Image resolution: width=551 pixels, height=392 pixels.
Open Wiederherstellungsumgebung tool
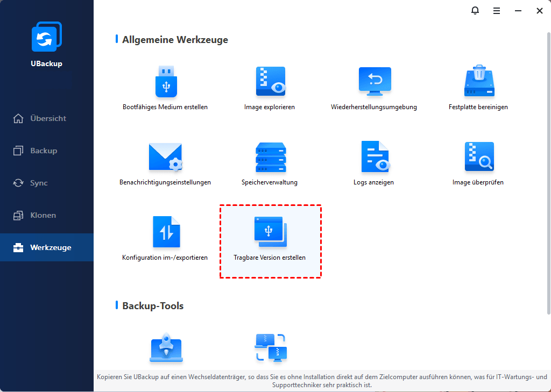point(375,82)
